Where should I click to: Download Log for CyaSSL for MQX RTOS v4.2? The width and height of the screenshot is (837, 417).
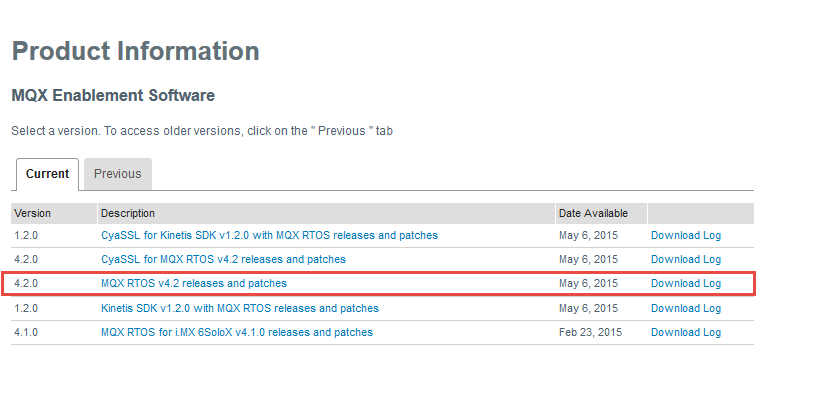[x=685, y=259]
